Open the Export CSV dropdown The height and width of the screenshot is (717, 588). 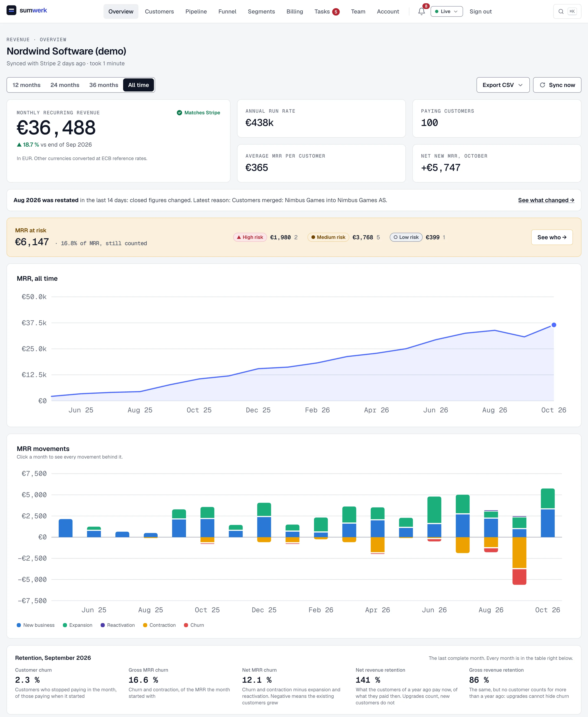click(503, 85)
